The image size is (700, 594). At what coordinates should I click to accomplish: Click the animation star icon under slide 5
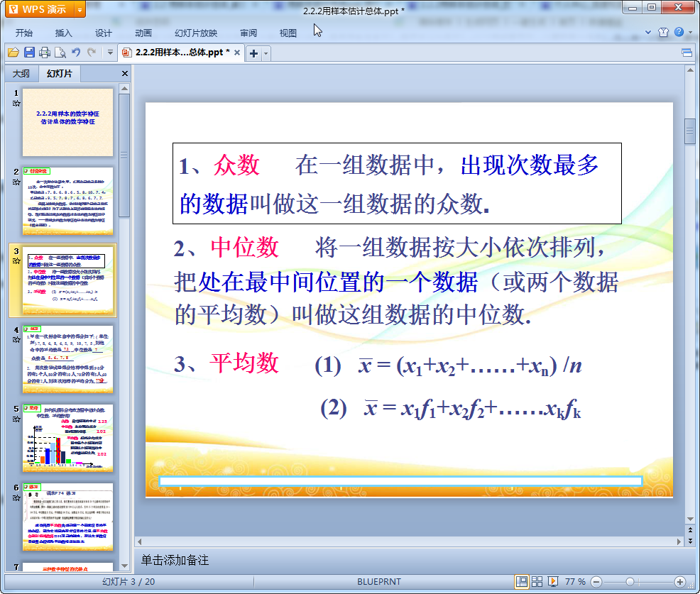pos(16,419)
